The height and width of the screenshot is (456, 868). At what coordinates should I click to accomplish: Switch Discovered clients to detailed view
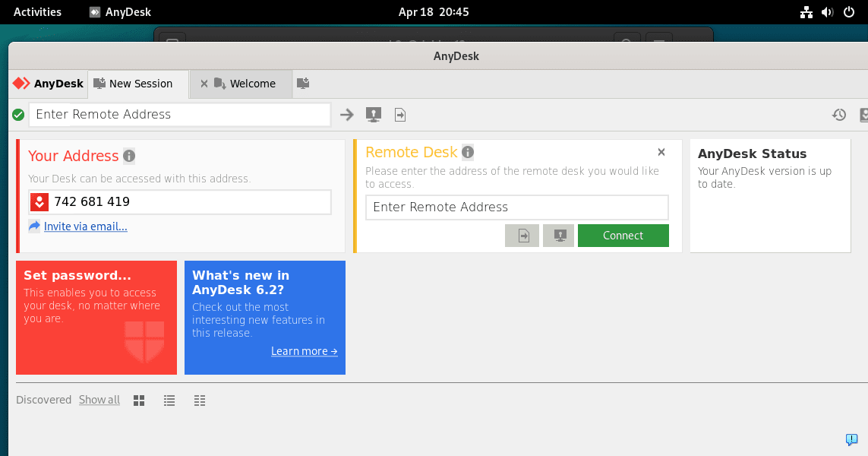pos(199,400)
